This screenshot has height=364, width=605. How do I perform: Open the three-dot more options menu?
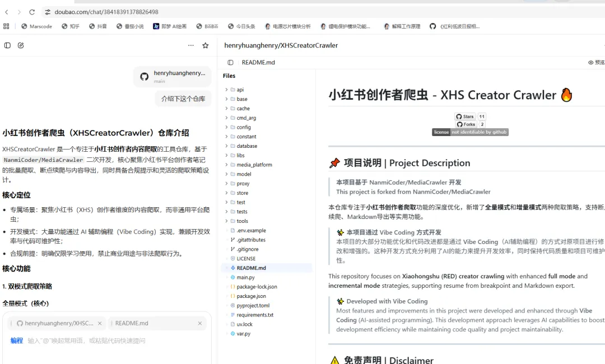[191, 45]
